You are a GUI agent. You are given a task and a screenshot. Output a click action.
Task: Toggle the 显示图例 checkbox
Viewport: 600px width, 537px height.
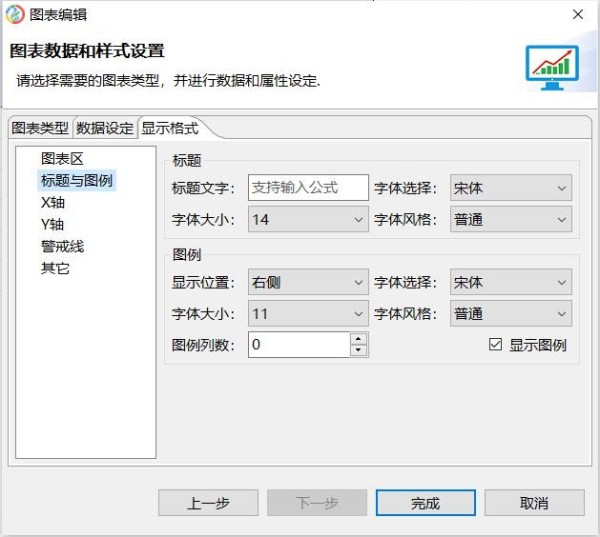(495, 345)
